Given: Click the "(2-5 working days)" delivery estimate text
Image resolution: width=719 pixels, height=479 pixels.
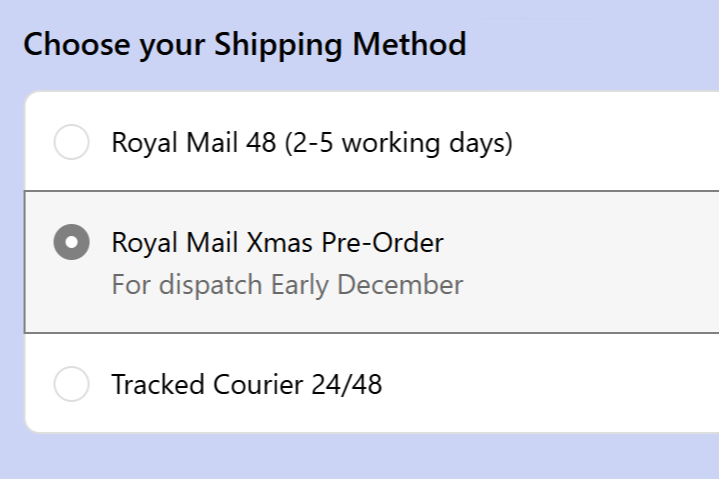Looking at the screenshot, I should (x=398, y=142).
